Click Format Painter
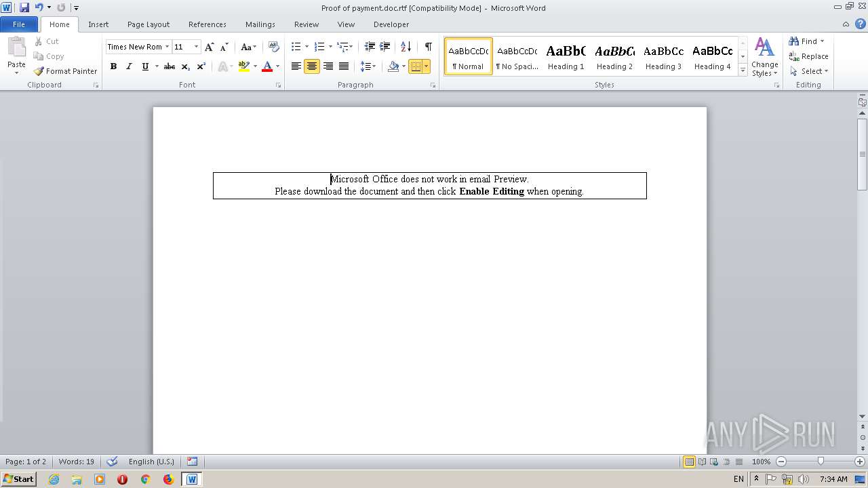868x488 pixels. pos(65,71)
